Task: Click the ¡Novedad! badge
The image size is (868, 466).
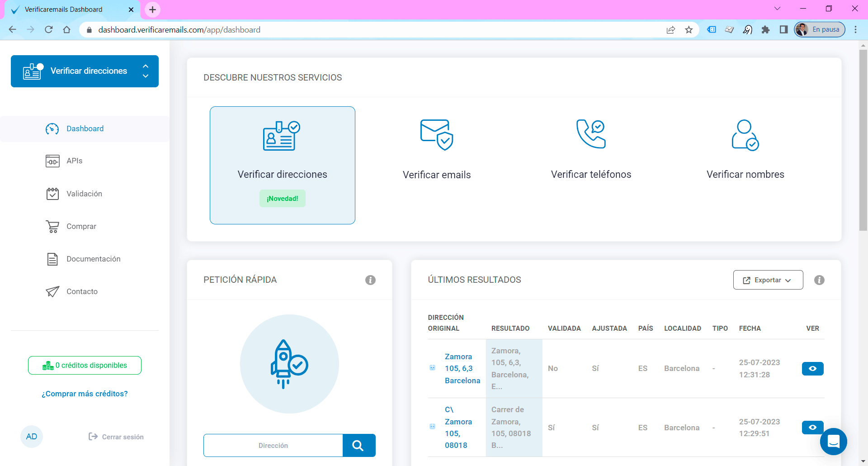Action: pyautogui.click(x=283, y=199)
